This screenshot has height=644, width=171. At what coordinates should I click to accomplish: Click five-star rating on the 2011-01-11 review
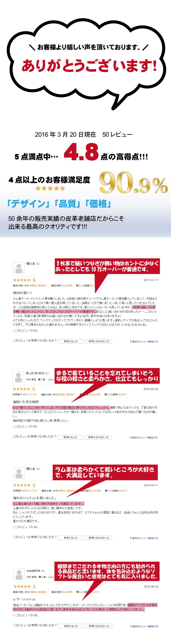click(22, 280)
